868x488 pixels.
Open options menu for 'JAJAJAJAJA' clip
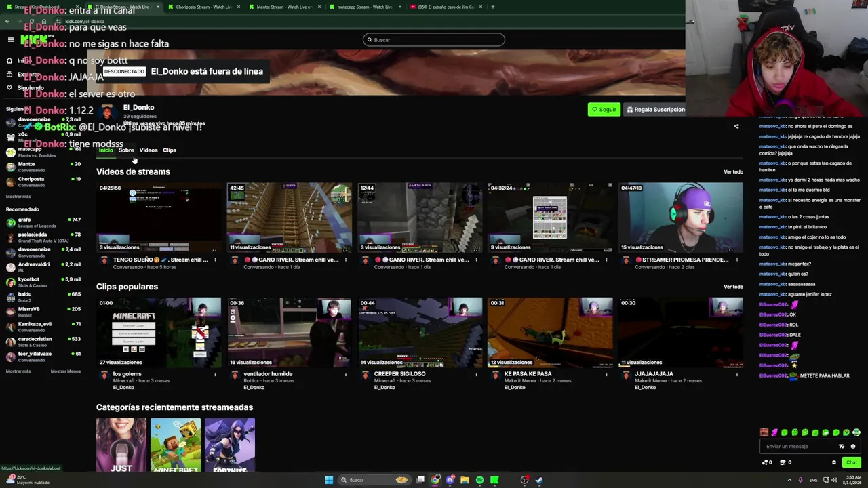click(x=736, y=374)
